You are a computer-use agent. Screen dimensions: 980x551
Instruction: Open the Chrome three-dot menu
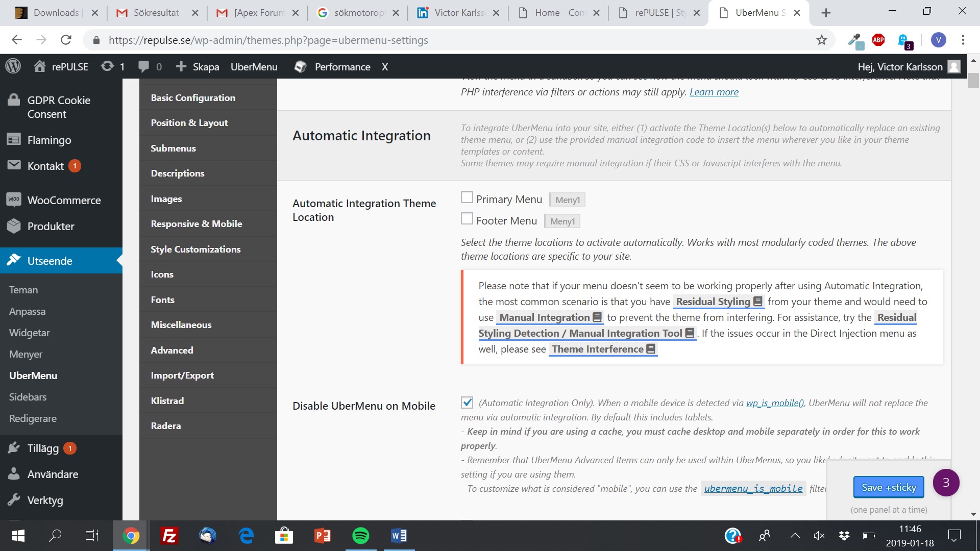pos(963,40)
